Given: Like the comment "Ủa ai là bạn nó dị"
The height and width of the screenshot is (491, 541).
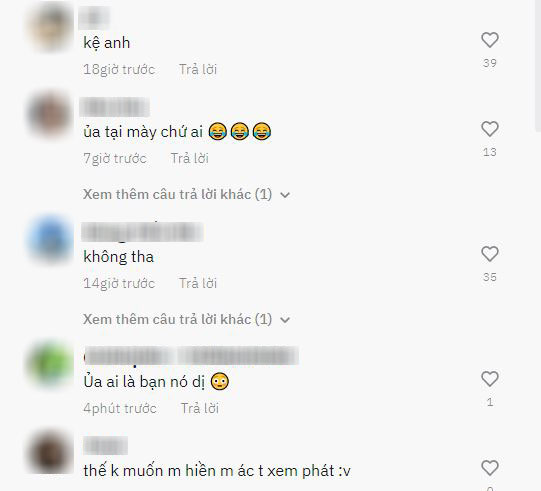Looking at the screenshot, I should (490, 379).
